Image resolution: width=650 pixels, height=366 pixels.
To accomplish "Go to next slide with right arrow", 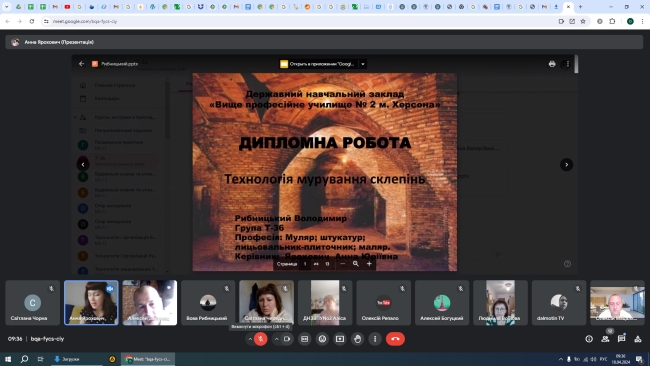I will click(566, 165).
